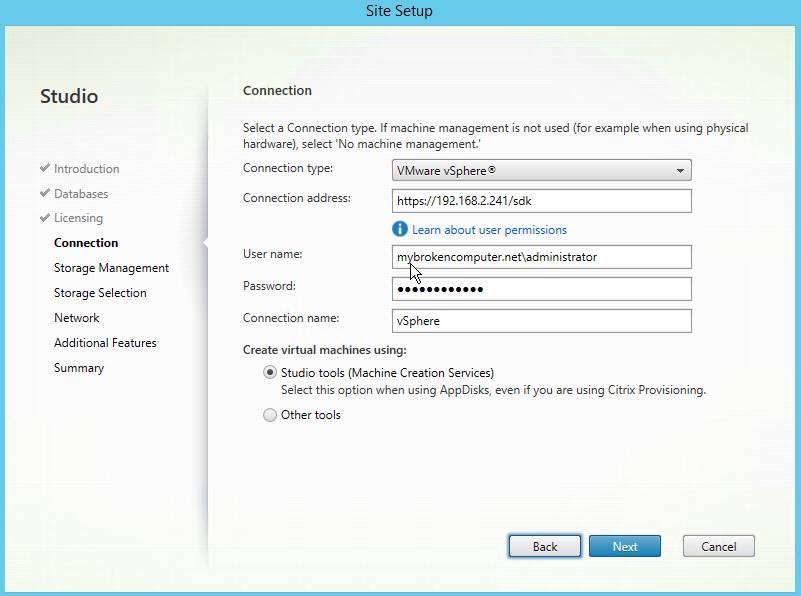801x596 pixels.
Task: Go to the Introduction step
Action: coord(86,169)
